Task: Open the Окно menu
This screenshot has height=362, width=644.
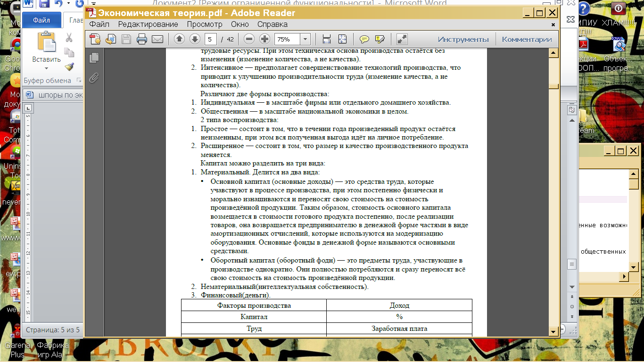Action: (x=240, y=24)
